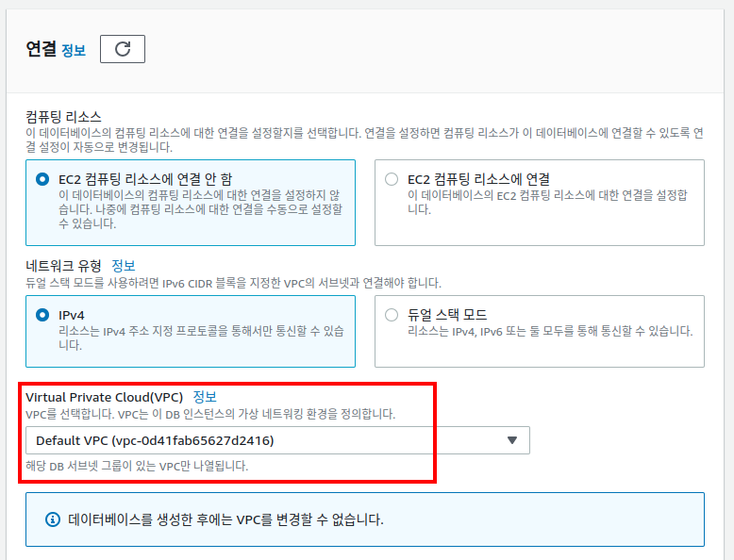734x560 pixels.
Task: Click the 연결 section heading
Action: [41, 49]
